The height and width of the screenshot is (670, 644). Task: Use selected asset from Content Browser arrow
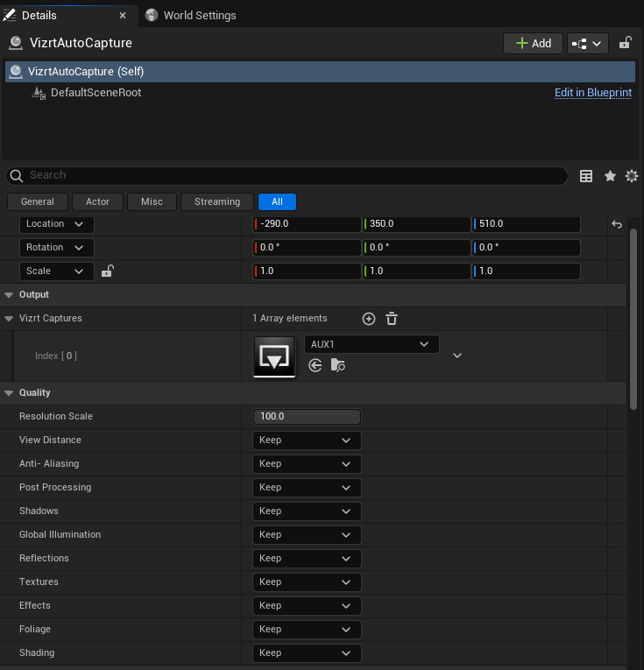pos(315,365)
